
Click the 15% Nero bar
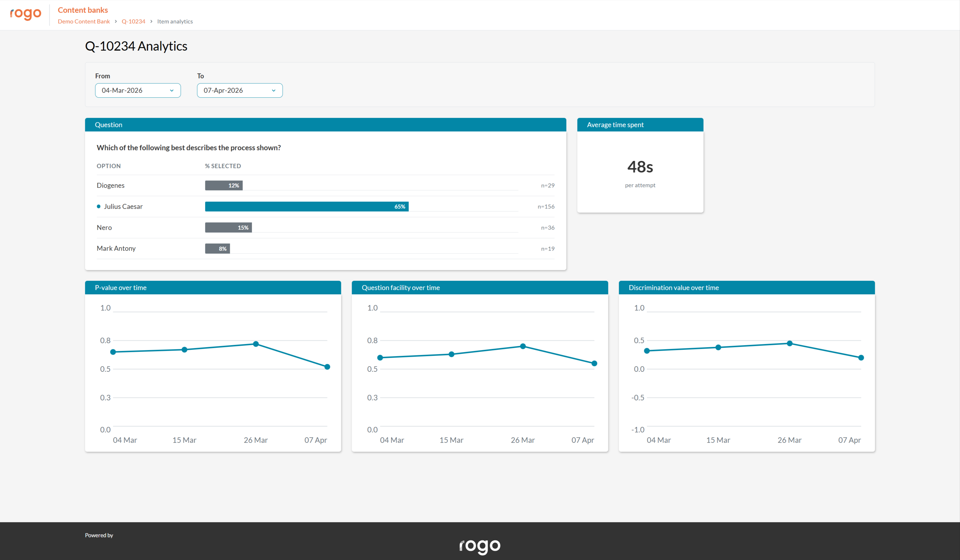pyautogui.click(x=229, y=227)
